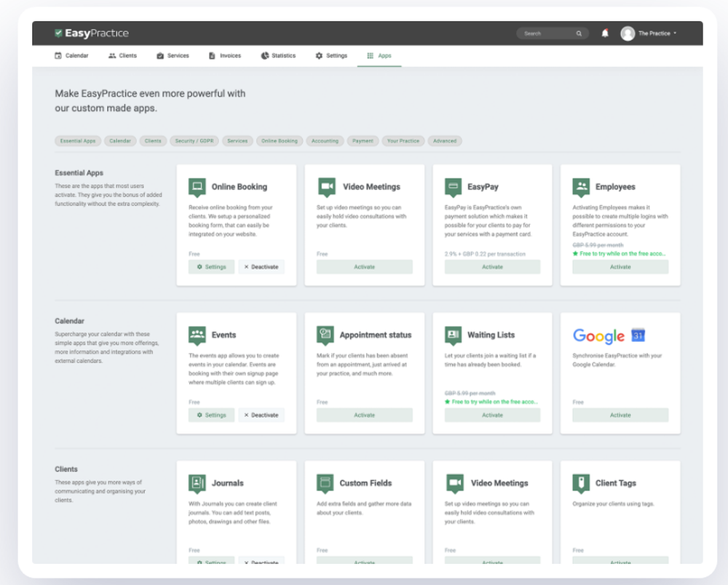Click the Client Tags title
This screenshot has height=585, width=728.
[x=616, y=483]
